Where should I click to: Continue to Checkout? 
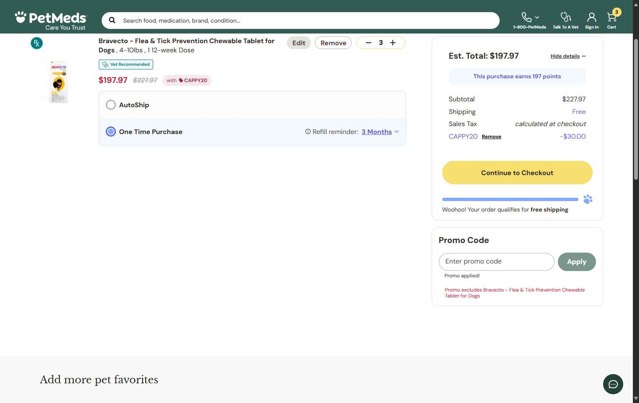click(x=517, y=172)
